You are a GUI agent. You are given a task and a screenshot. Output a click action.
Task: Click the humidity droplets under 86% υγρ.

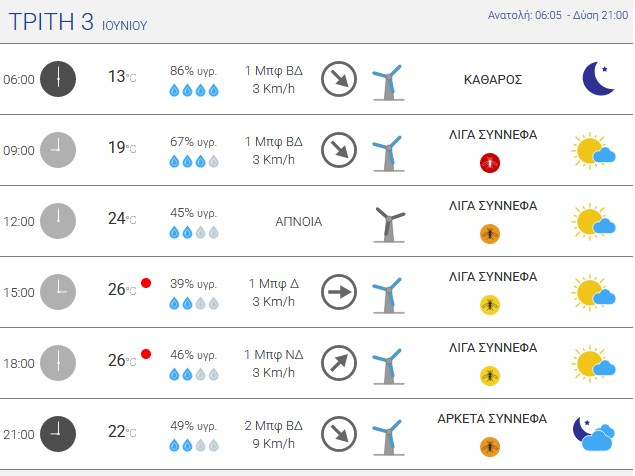click(x=194, y=90)
